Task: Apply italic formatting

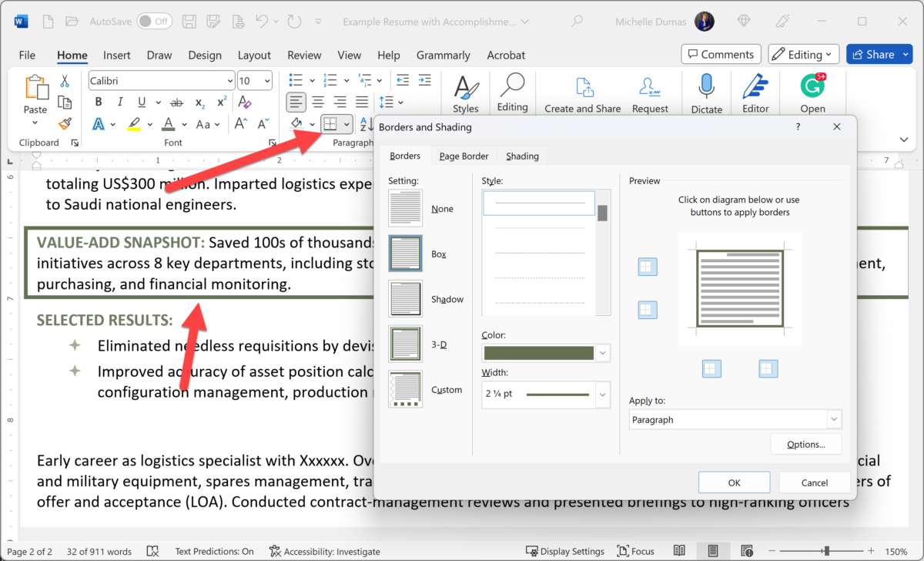Action: (119, 101)
